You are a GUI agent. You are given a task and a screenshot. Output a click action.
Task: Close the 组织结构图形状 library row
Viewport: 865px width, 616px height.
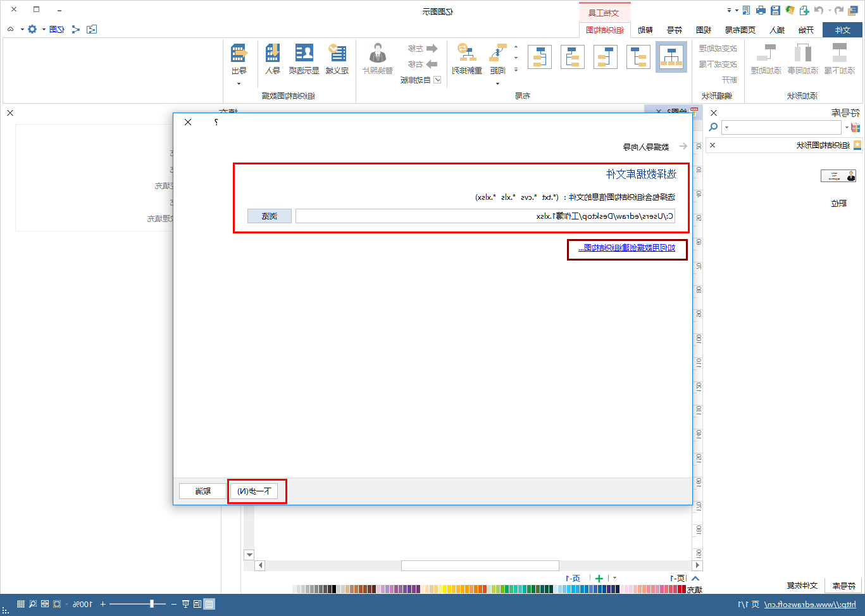click(713, 145)
